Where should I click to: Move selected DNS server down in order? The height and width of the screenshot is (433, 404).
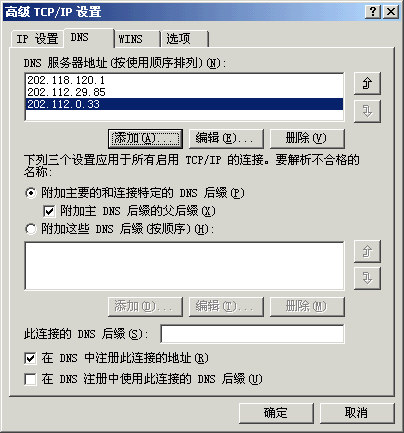tap(367, 111)
